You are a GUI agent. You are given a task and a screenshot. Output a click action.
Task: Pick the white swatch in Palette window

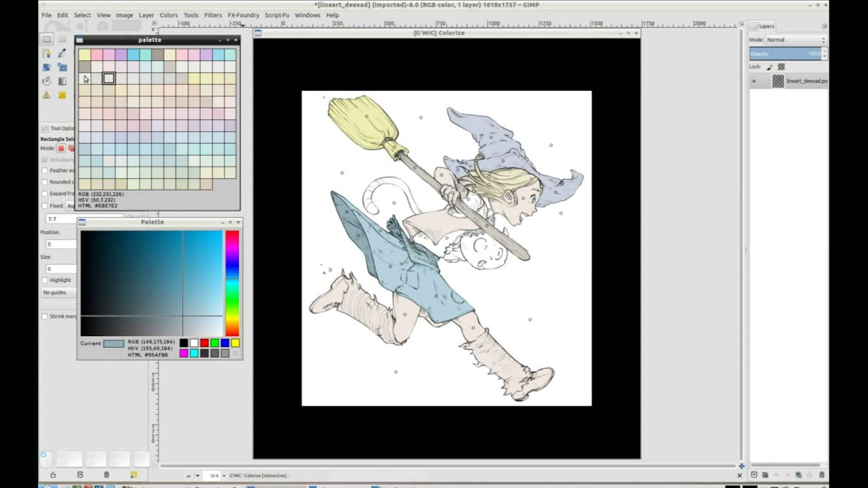[x=194, y=343]
